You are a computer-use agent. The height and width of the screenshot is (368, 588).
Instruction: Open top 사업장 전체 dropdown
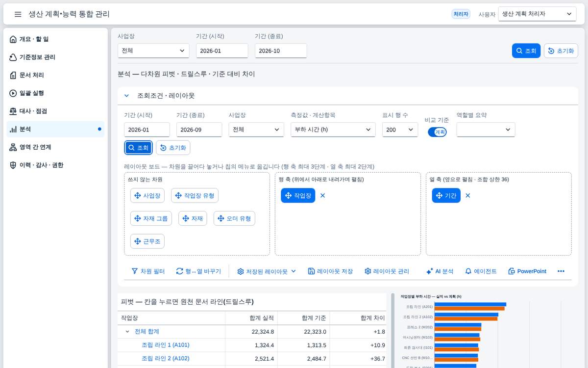pyautogui.click(x=153, y=51)
